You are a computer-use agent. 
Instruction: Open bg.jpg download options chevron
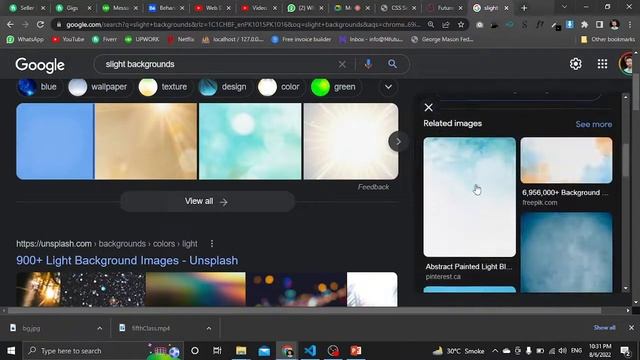pos(100,328)
